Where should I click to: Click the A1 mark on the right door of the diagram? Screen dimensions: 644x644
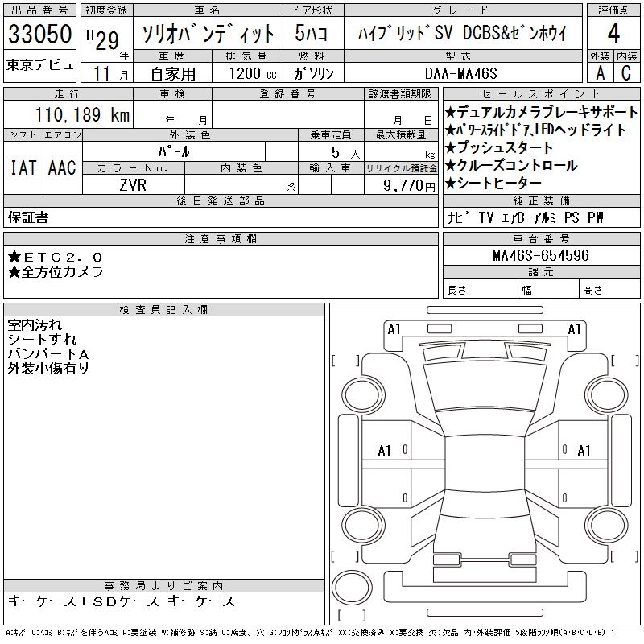tap(584, 451)
